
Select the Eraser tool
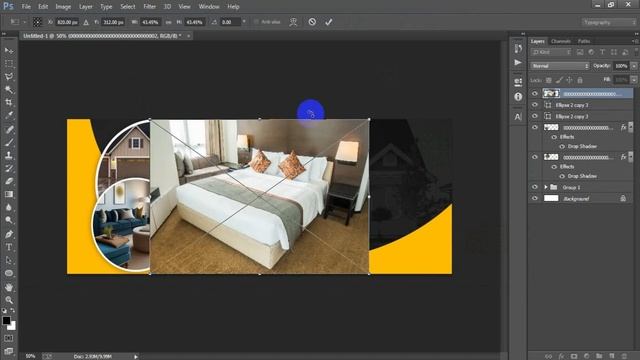[9, 181]
